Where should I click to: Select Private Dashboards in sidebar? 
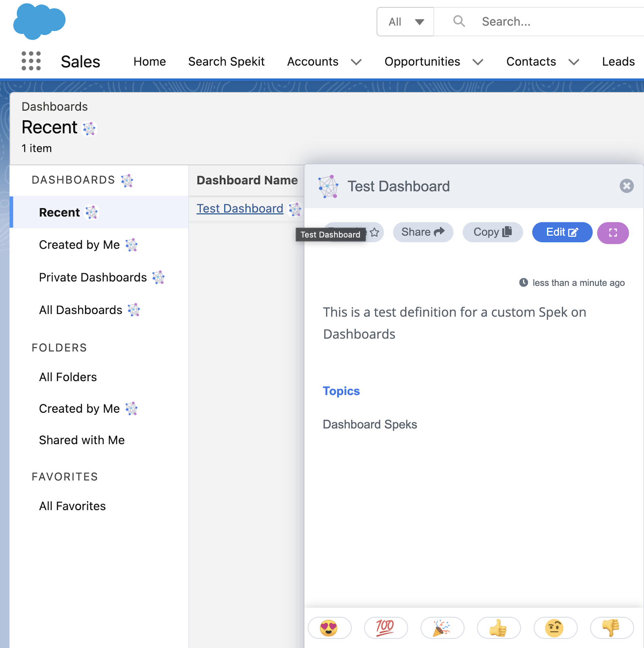(x=93, y=277)
